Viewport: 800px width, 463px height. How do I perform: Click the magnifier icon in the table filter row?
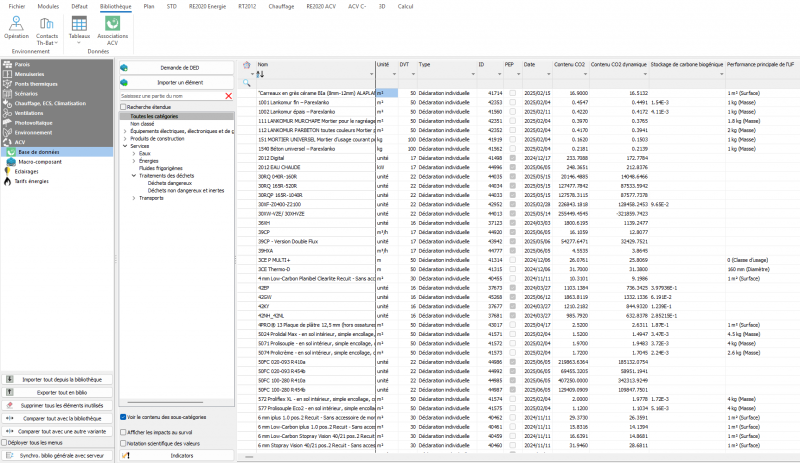pos(246,83)
